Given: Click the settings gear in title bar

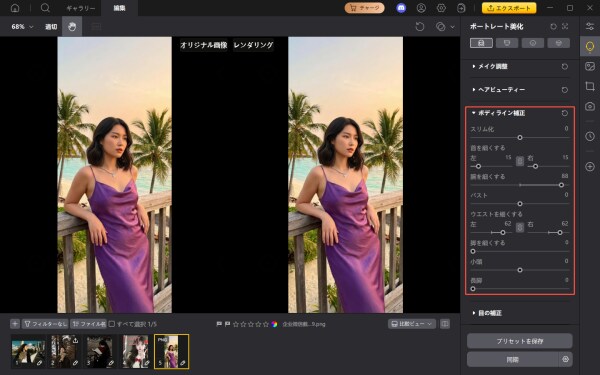Looking at the screenshot, I should coord(441,8).
